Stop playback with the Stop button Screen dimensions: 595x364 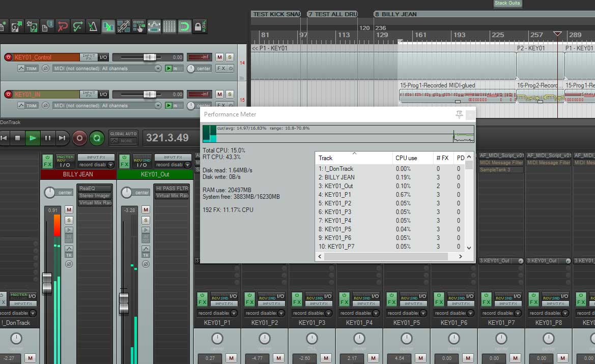pos(18,138)
